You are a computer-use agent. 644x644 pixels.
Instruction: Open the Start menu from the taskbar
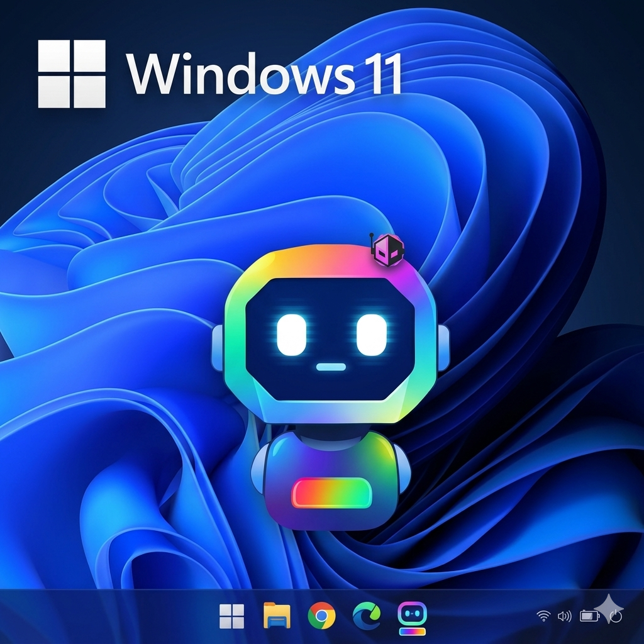[231, 616]
